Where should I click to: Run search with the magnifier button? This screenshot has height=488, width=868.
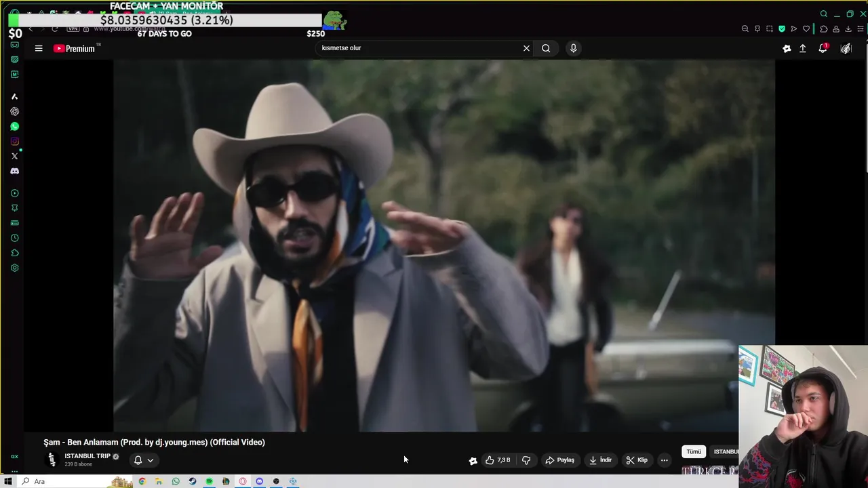coord(546,48)
